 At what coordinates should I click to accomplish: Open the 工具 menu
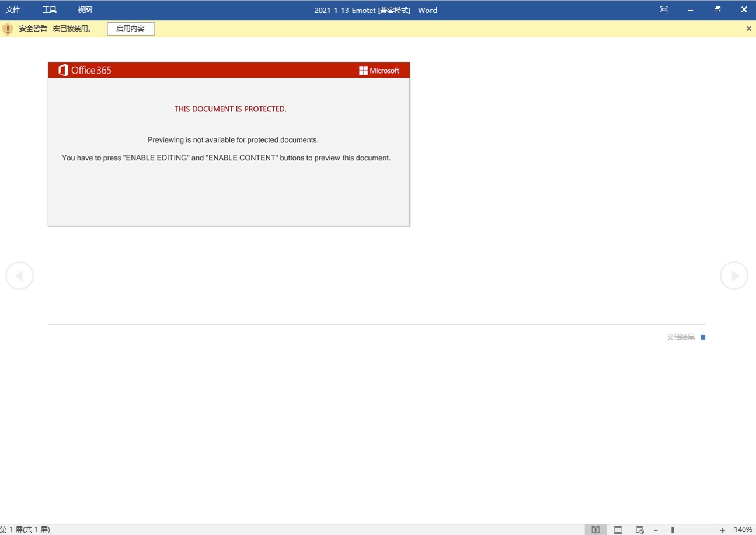point(50,10)
